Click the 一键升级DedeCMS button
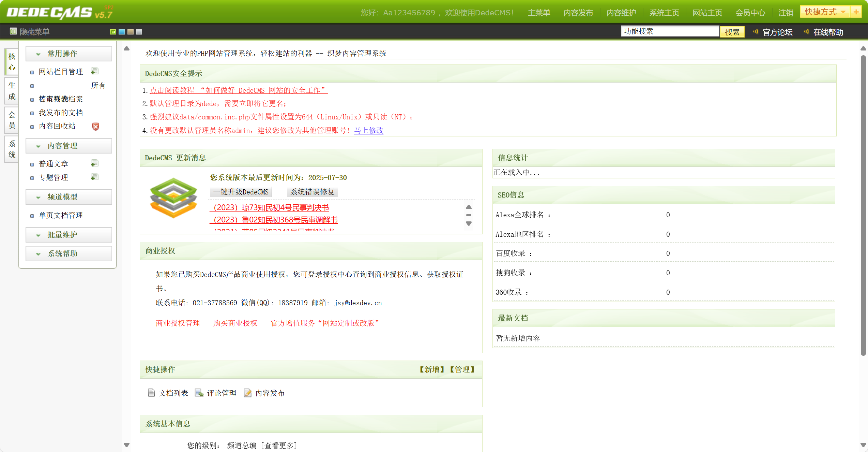Image resolution: width=868 pixels, height=452 pixels. click(x=241, y=192)
